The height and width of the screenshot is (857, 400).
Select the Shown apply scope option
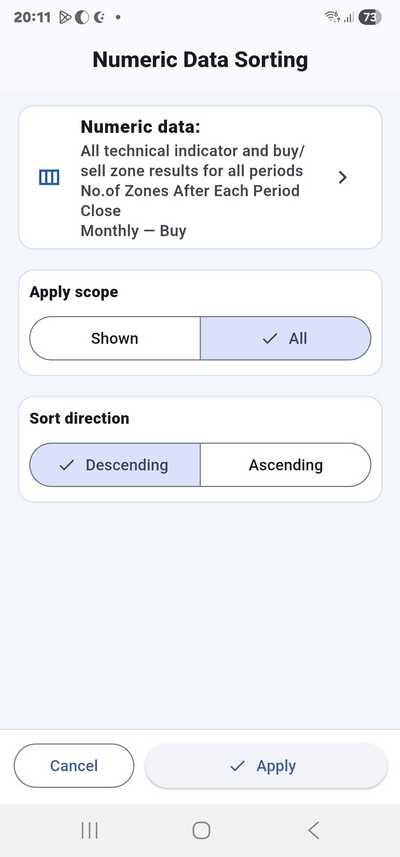tap(115, 338)
